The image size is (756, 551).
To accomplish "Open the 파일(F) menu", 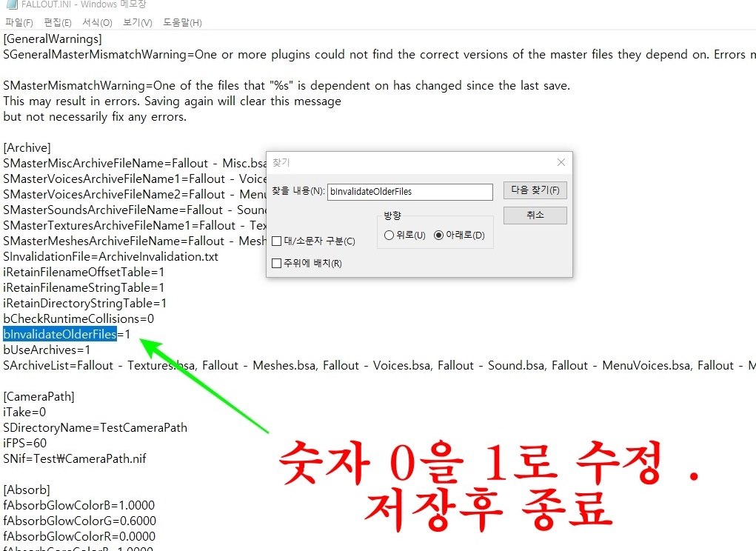I will (19, 23).
